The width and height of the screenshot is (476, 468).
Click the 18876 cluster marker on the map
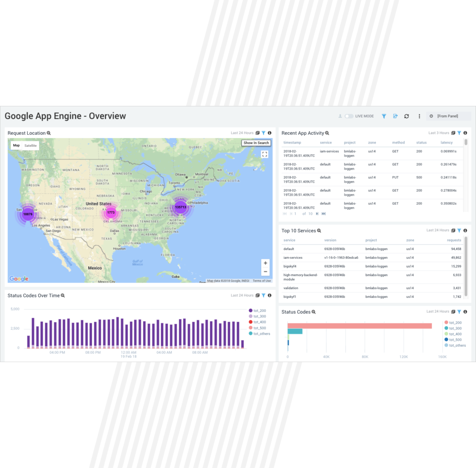pos(28,214)
